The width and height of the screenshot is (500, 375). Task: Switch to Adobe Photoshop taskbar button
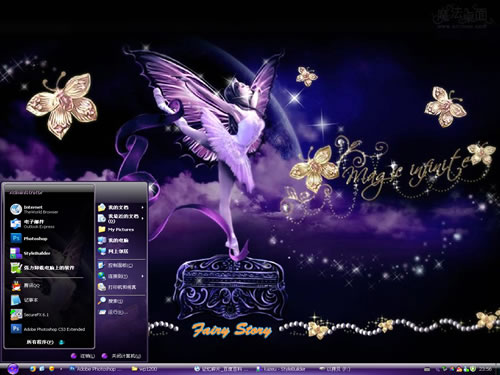[96, 369]
